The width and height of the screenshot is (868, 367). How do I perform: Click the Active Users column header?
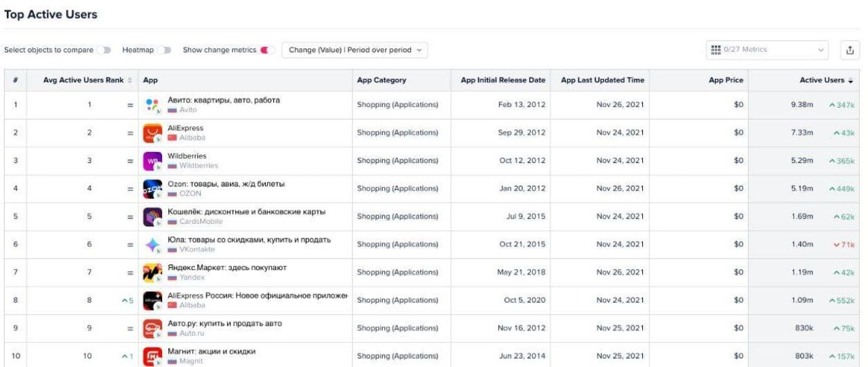tap(822, 80)
